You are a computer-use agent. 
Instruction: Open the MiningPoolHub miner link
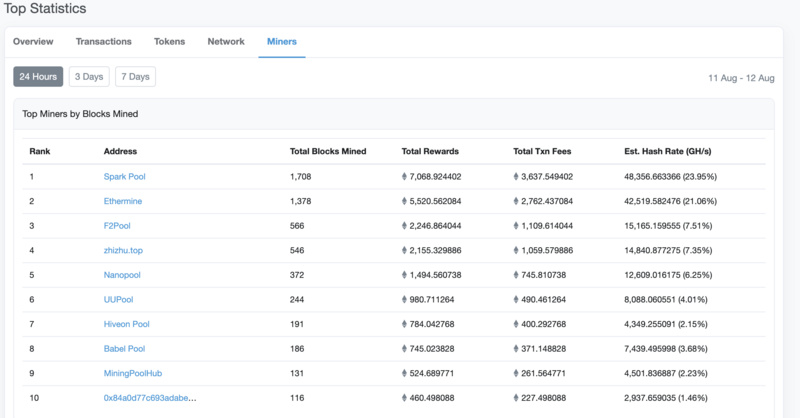point(133,373)
